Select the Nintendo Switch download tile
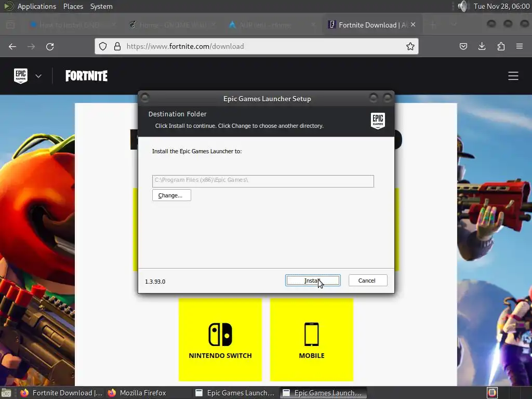This screenshot has height=399, width=532. [x=220, y=340]
